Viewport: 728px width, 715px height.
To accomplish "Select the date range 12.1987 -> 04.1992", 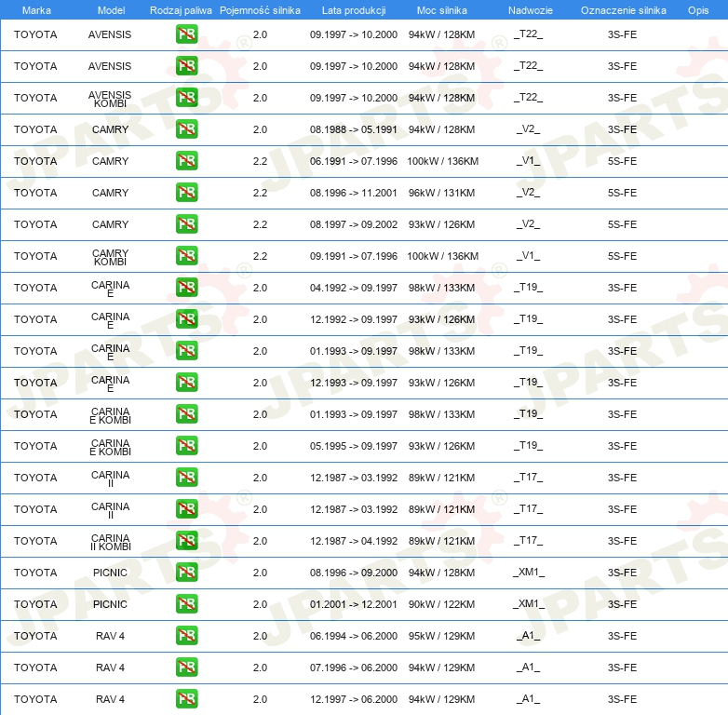I will pos(354,541).
